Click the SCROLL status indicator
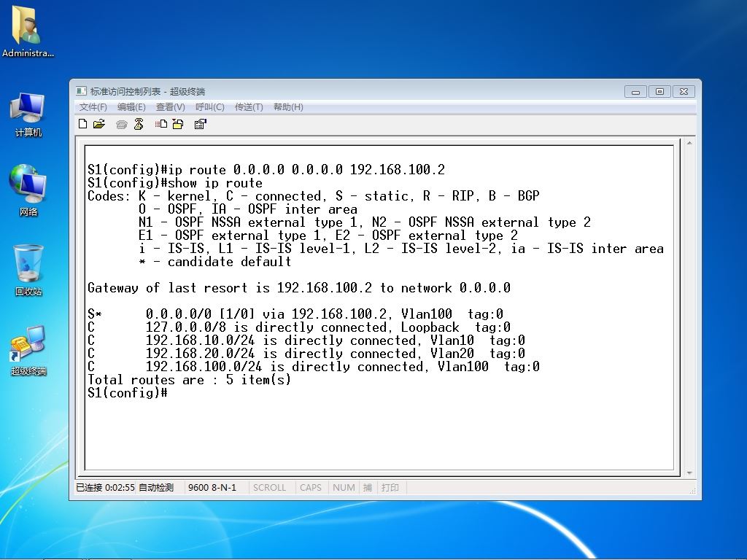This screenshot has height=560, width=747. point(269,488)
